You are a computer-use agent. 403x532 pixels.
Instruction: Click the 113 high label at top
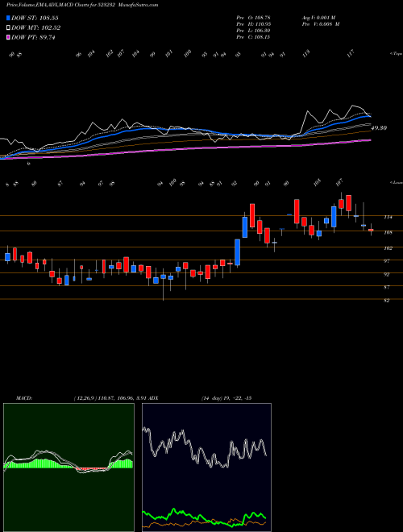pos(306,54)
